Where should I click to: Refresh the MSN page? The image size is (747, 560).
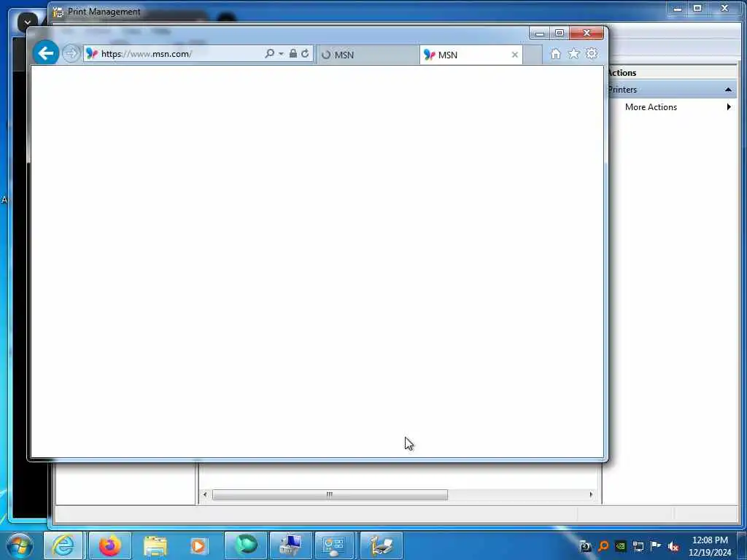(305, 53)
